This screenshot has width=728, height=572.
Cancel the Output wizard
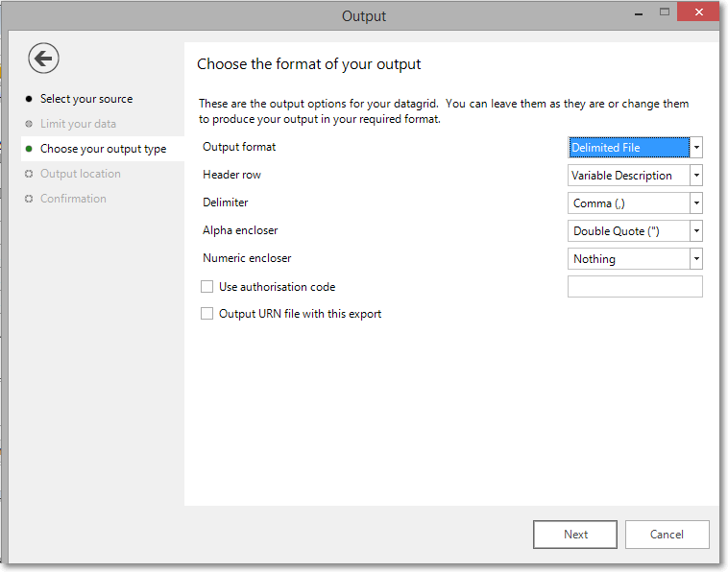[x=667, y=535]
